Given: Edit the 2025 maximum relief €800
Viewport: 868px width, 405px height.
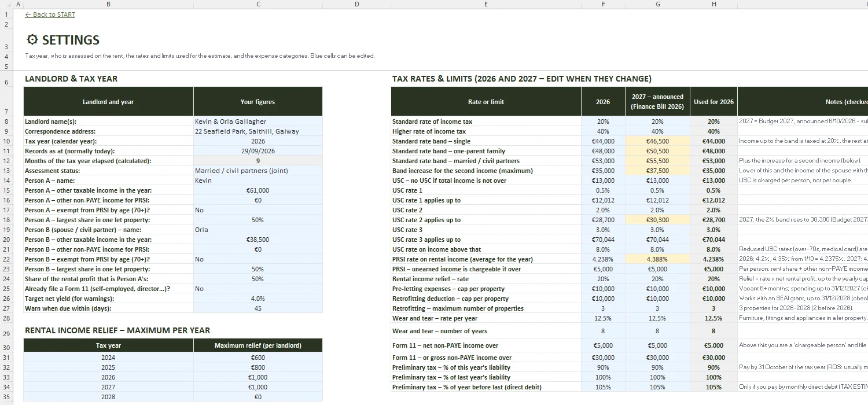Looking at the screenshot, I should click(258, 367).
